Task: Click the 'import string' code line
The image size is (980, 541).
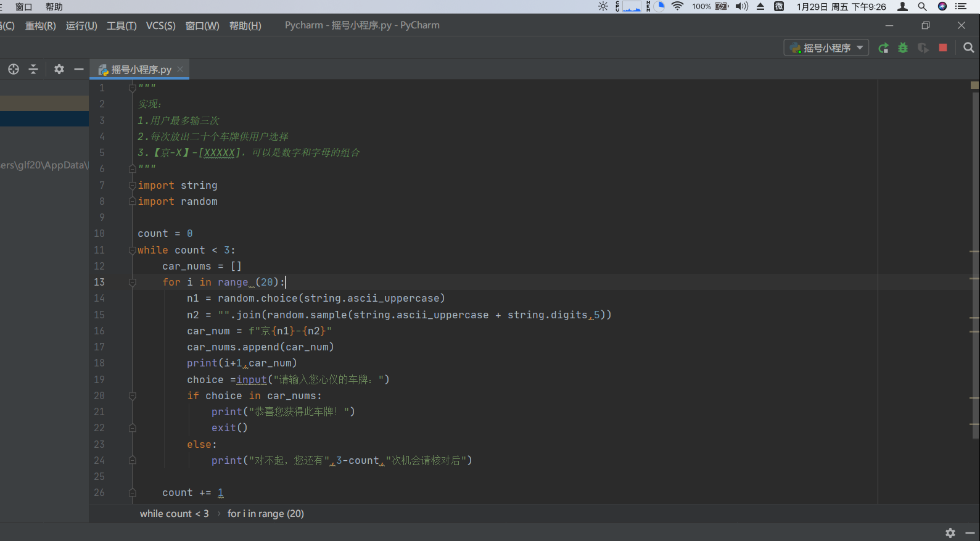Action: tap(178, 185)
